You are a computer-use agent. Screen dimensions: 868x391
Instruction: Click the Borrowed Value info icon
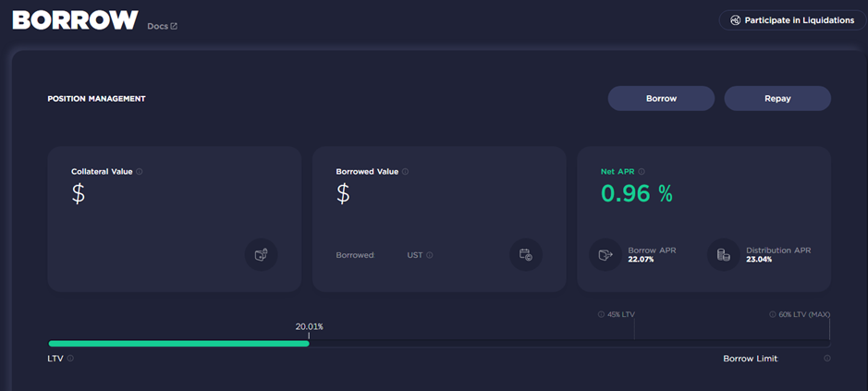coord(405,172)
